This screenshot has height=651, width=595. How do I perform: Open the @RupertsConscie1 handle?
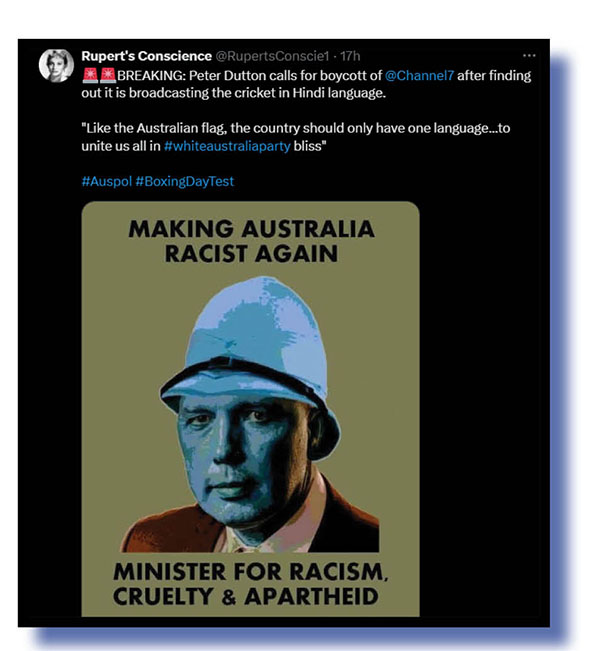pos(272,56)
